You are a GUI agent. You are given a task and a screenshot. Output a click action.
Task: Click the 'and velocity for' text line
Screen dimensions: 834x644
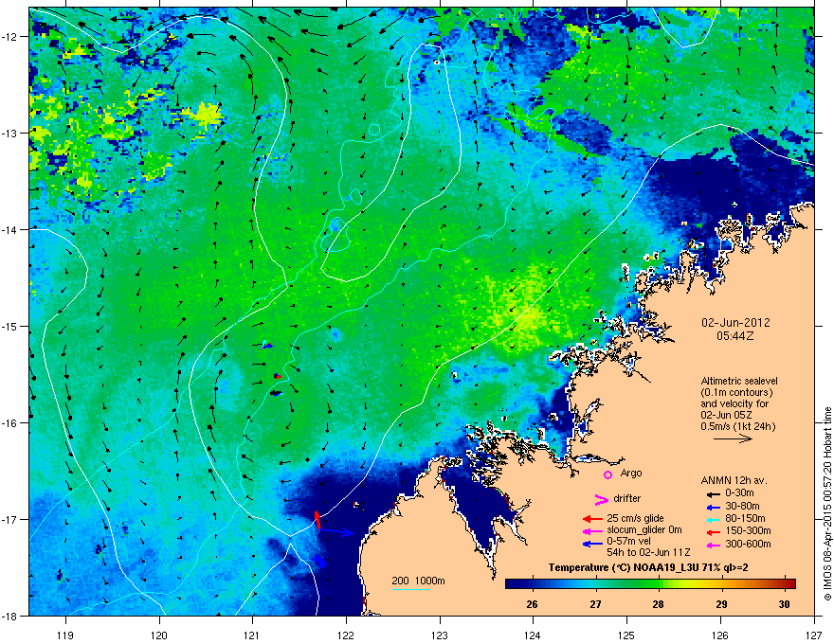tap(734, 403)
